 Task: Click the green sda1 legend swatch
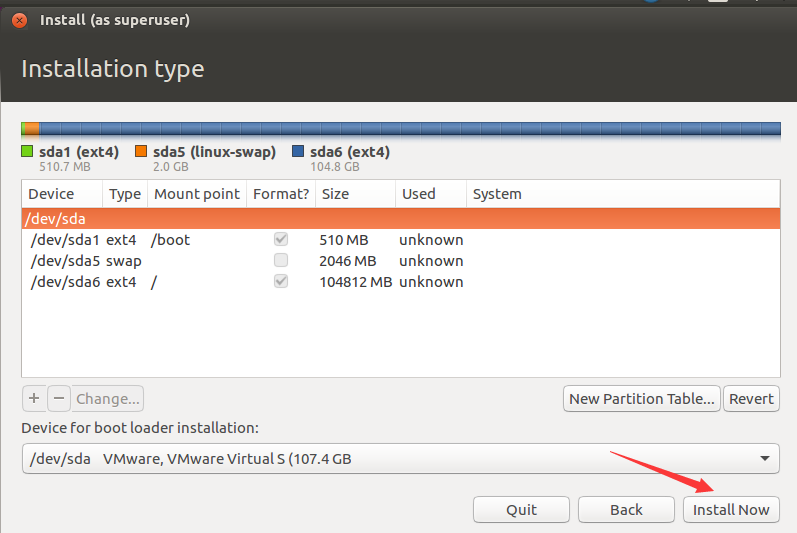27,151
